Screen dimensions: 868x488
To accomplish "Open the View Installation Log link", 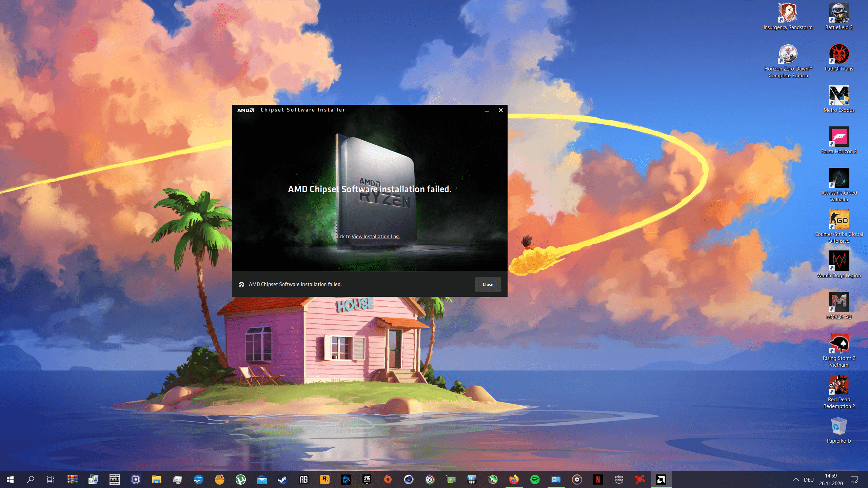I will tap(376, 237).
